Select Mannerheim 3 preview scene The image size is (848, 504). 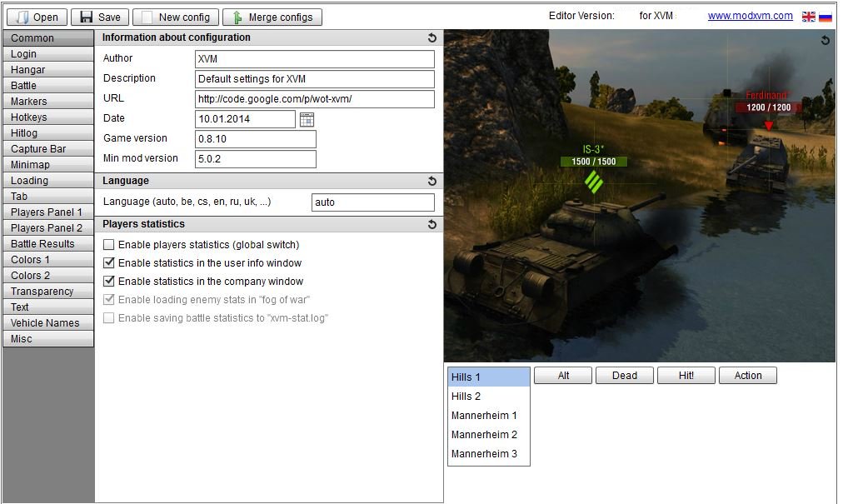(489, 454)
